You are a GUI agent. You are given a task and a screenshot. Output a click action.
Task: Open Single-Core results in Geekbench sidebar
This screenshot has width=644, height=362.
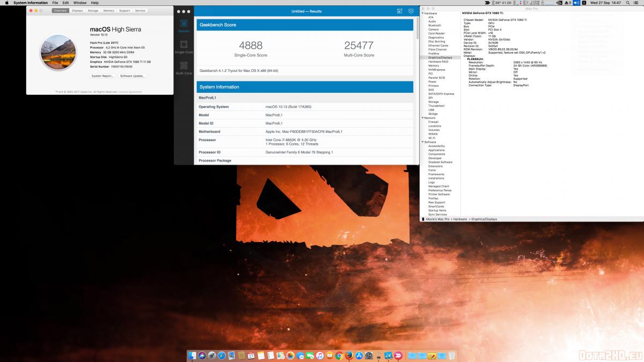click(x=184, y=47)
